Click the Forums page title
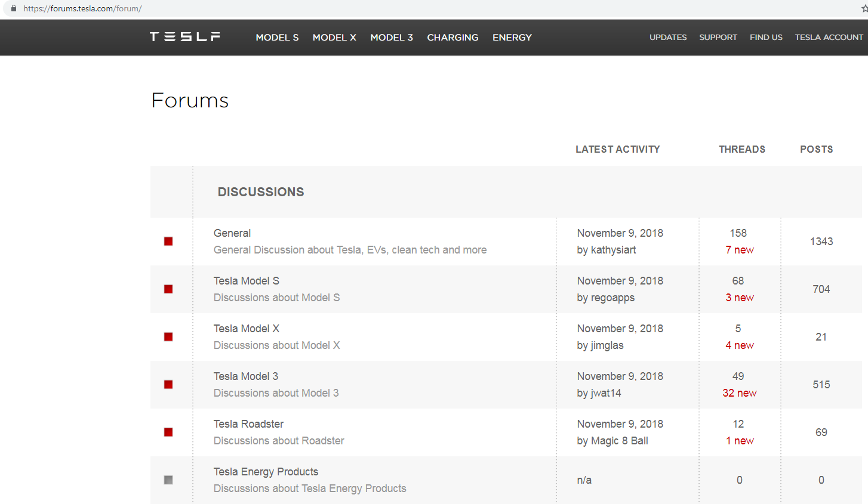The width and height of the screenshot is (868, 504). (x=190, y=100)
